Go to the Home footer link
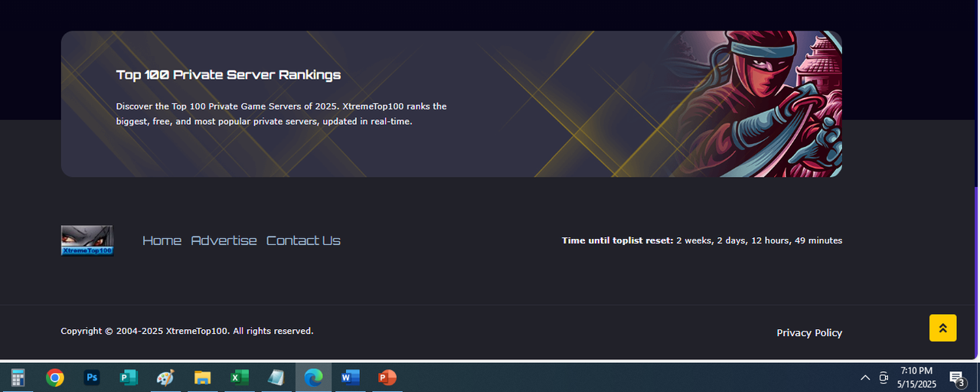This screenshot has width=980, height=392. coord(162,240)
